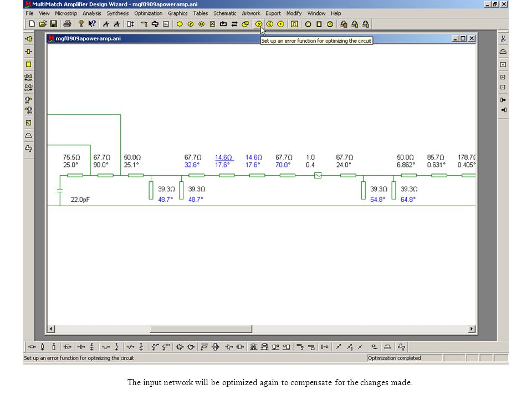Screen dimensions: 532x399
Task: Click the 22.0pF capacitor value
Action: coord(80,199)
